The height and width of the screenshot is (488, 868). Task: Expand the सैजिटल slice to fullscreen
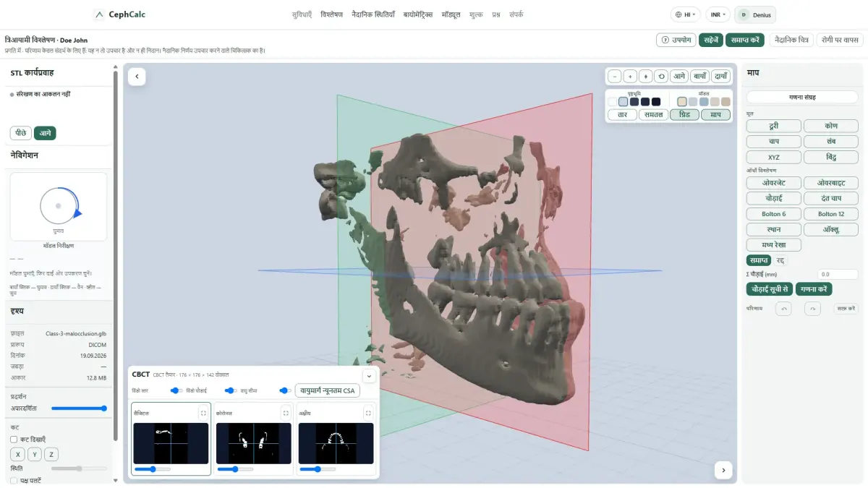pos(203,413)
